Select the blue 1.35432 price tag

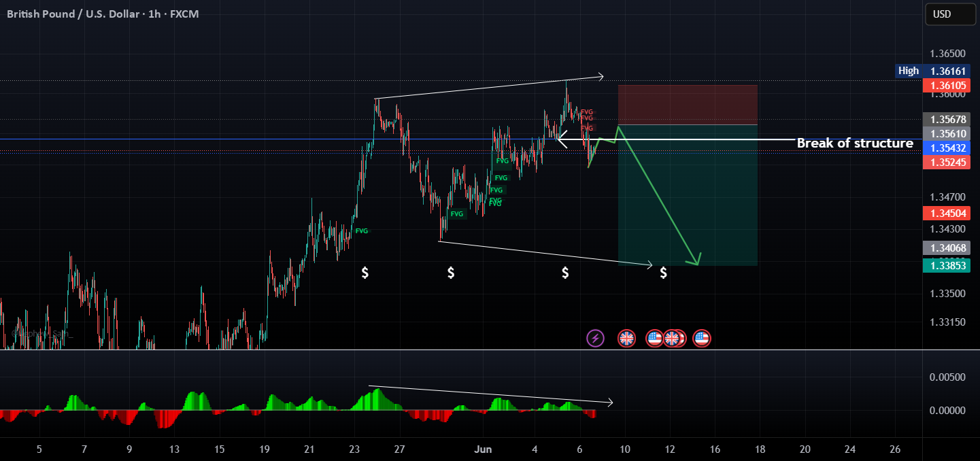click(946, 148)
